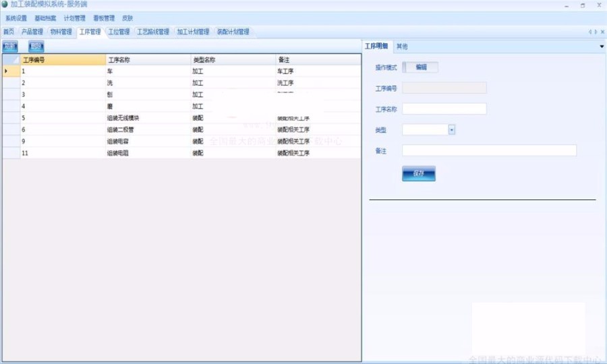Viewport: 607px width, 364px height.
Task: Click the grid select-all corner cell
Action: (11, 60)
